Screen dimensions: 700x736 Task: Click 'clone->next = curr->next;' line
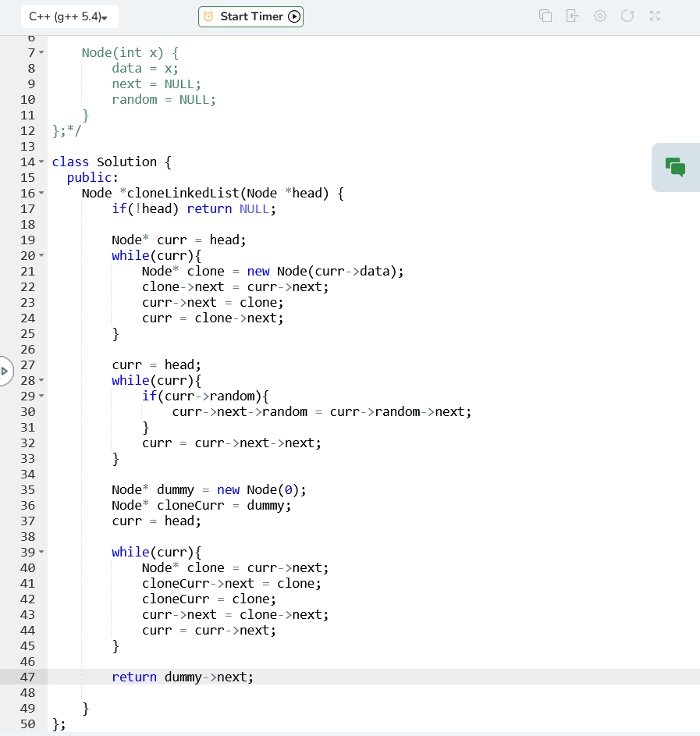click(x=235, y=286)
